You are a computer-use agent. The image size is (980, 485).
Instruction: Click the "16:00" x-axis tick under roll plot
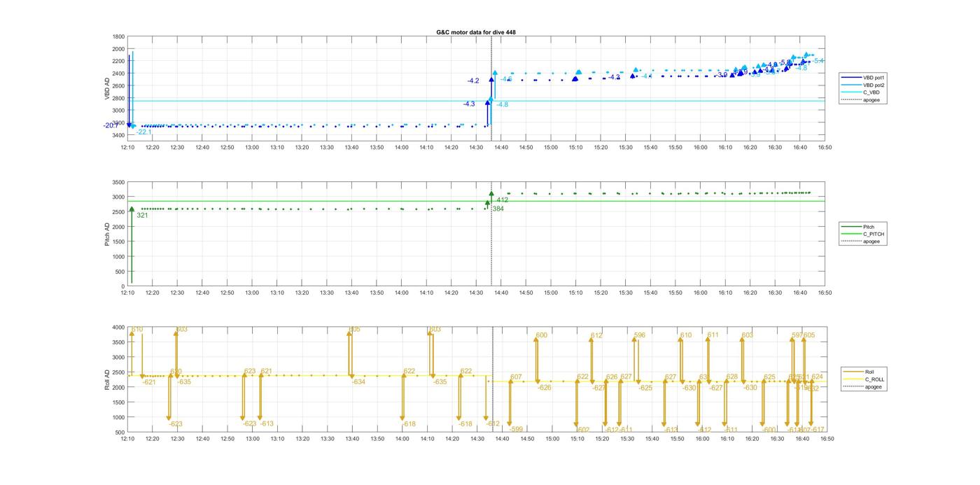(x=702, y=440)
